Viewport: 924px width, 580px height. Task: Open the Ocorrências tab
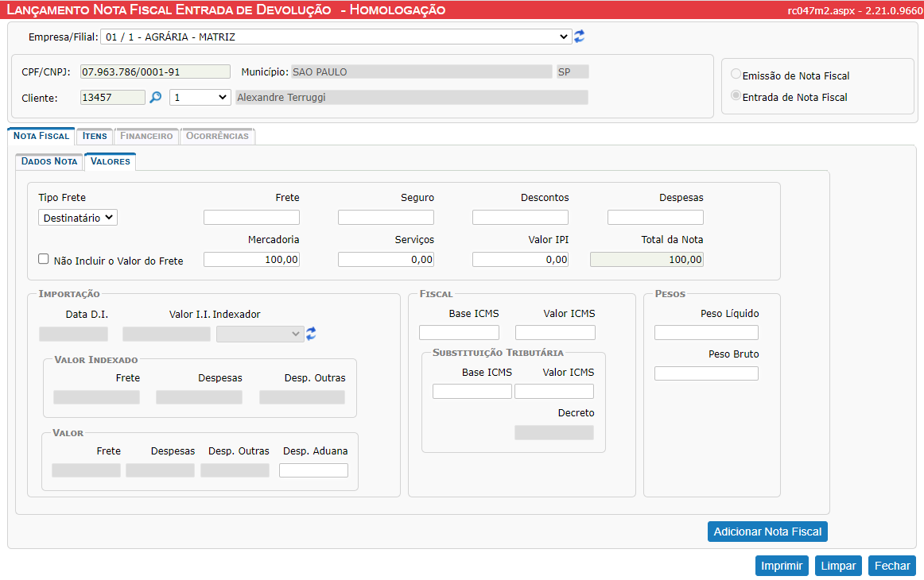click(x=217, y=136)
